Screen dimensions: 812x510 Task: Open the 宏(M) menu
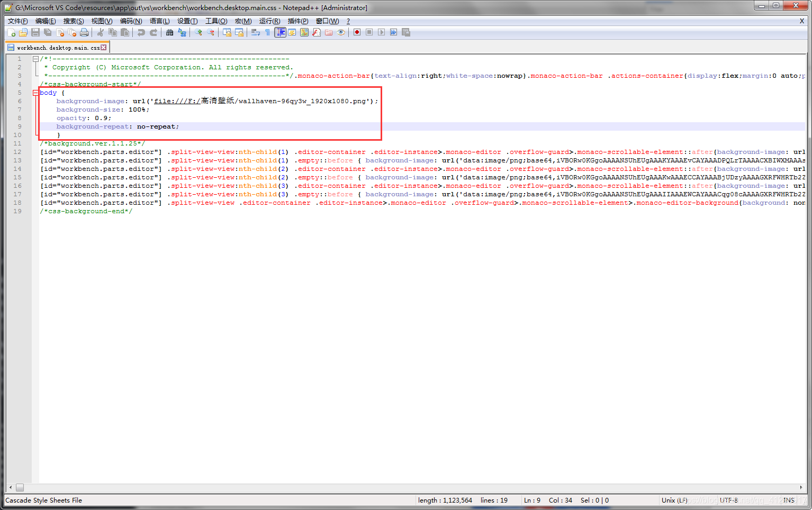click(x=243, y=21)
